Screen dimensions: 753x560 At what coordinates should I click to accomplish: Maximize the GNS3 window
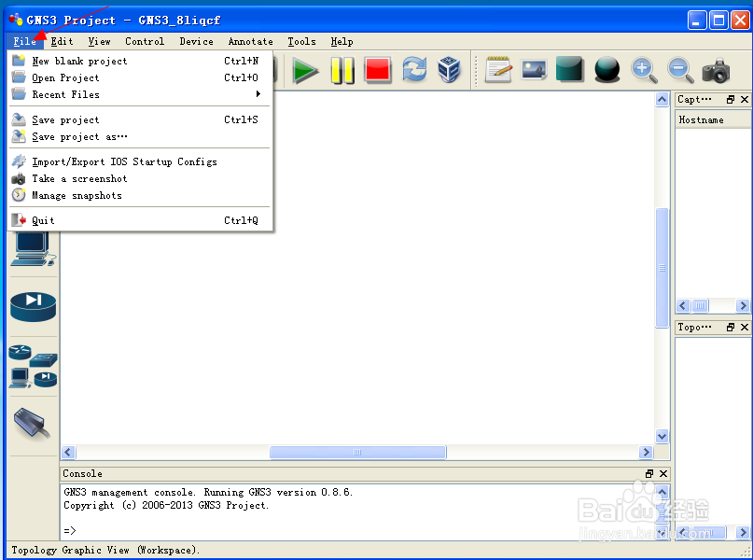718,21
